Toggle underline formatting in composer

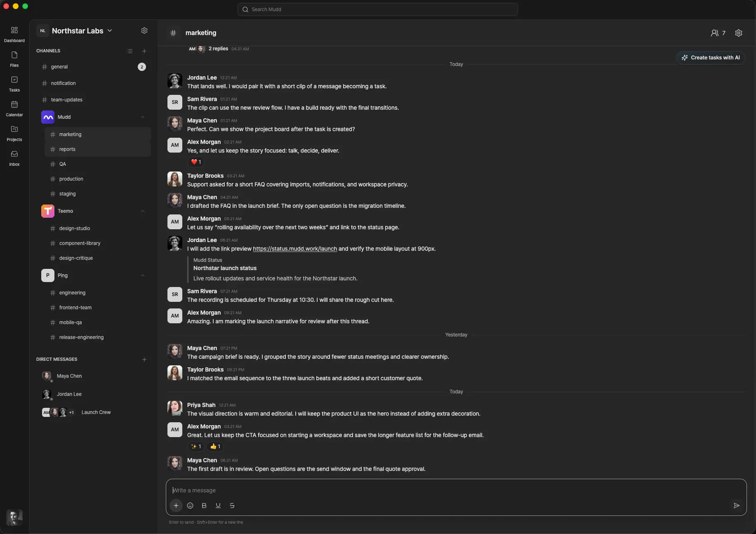(x=218, y=506)
